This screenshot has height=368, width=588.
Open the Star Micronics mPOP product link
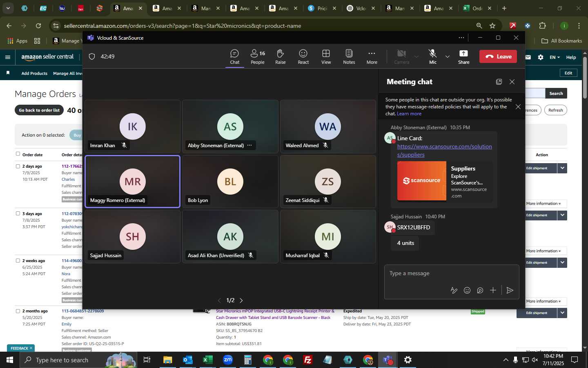[275, 314]
